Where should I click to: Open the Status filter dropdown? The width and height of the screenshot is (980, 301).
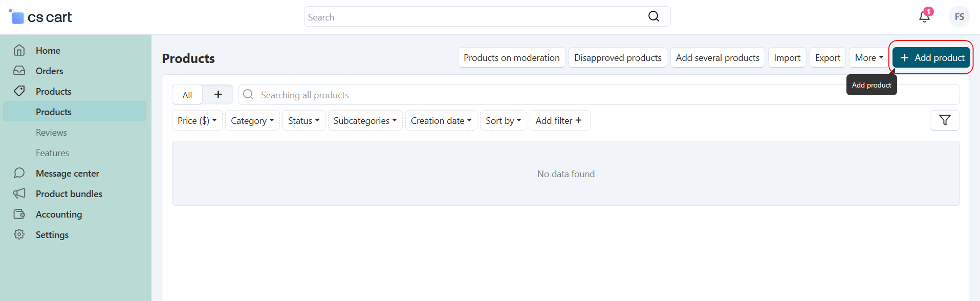pyautogui.click(x=303, y=121)
